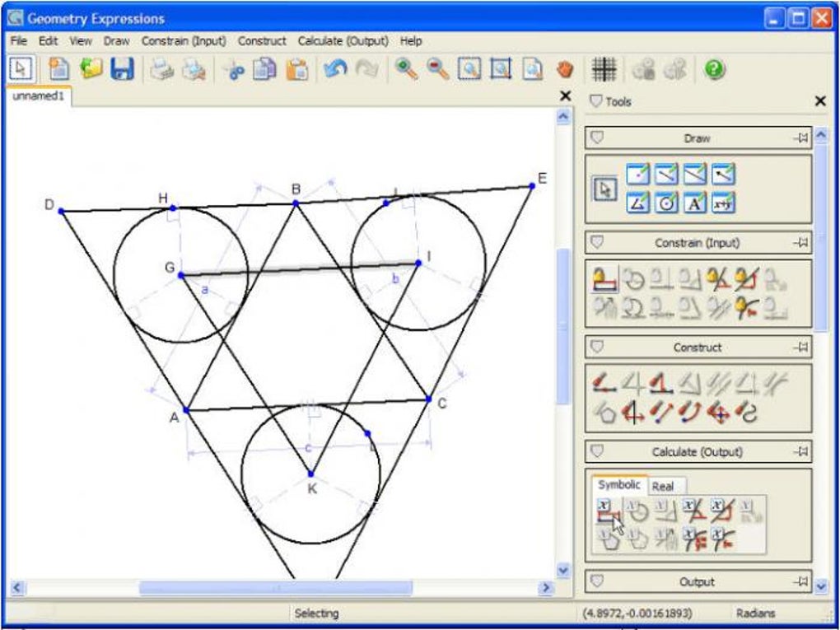
Task: Close the Tools panel
Action: click(820, 100)
